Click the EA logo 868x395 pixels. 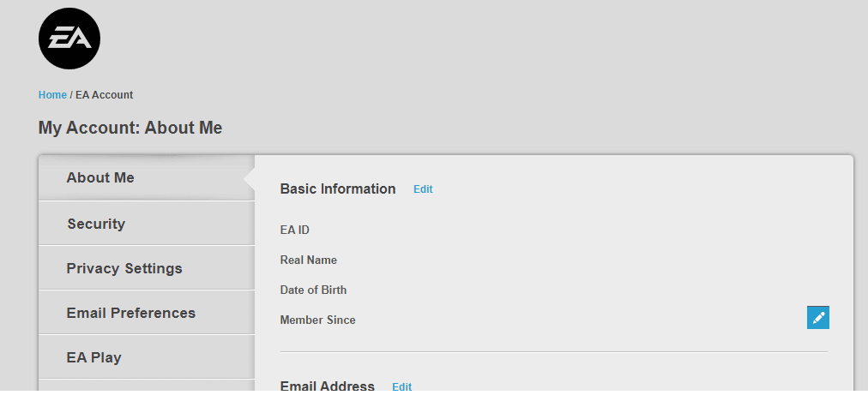[x=69, y=39]
